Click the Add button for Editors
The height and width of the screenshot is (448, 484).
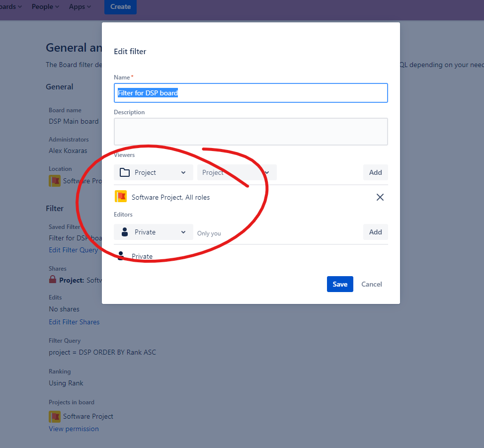pos(375,232)
